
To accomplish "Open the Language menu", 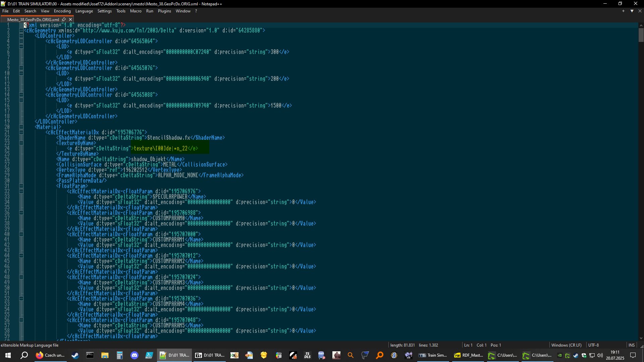I will (84, 11).
